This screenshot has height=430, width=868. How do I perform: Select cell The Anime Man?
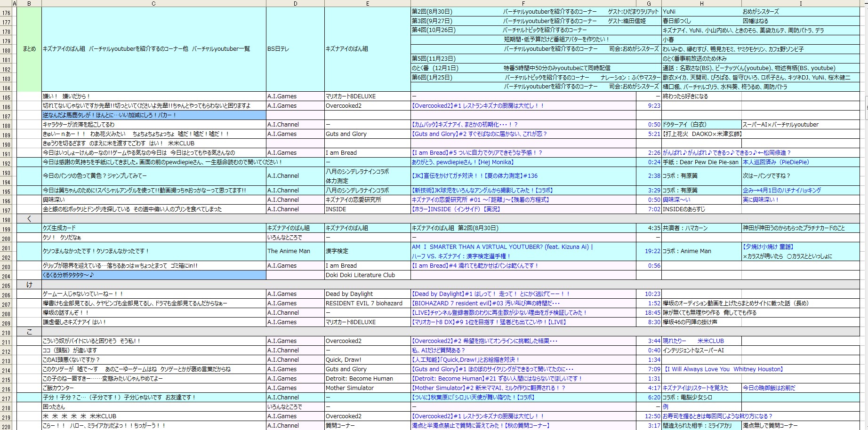295,251
